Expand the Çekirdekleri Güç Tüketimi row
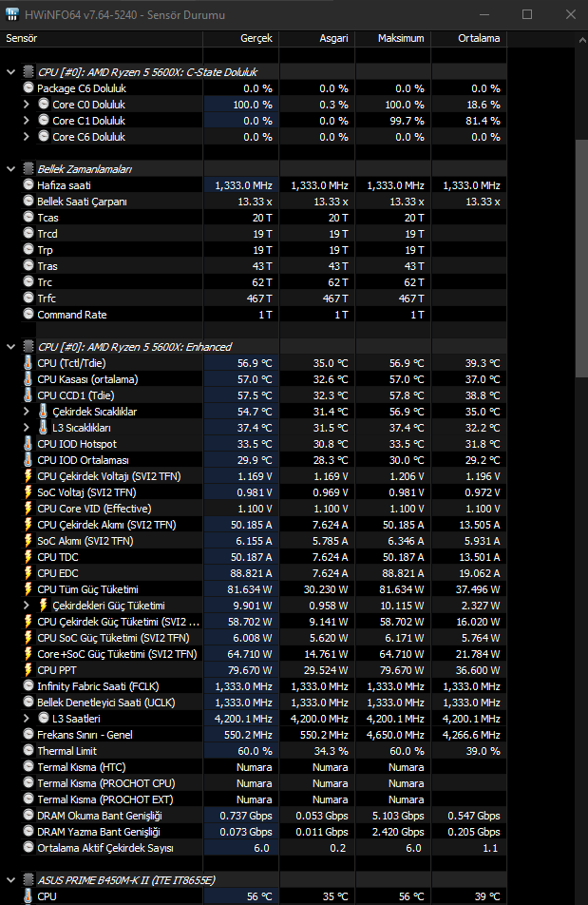588x905 pixels. coord(26,605)
